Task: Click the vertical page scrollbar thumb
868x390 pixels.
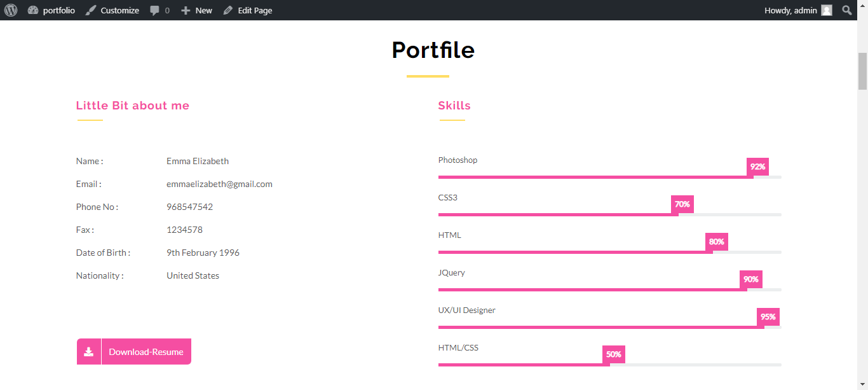Action: (x=862, y=71)
